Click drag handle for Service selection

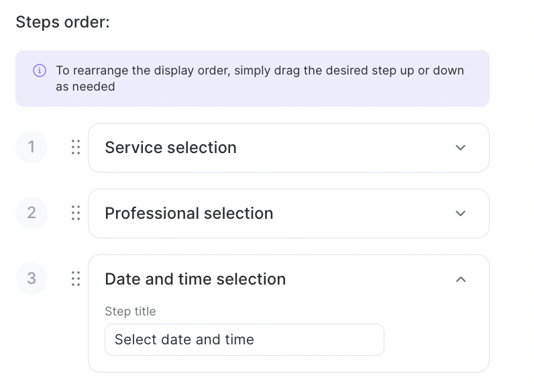(x=76, y=148)
